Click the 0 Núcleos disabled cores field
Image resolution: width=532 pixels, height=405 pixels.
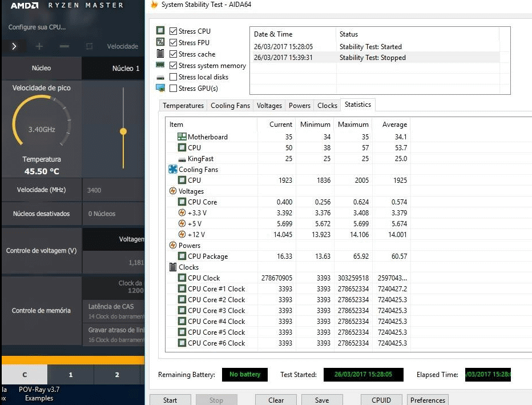pos(114,214)
